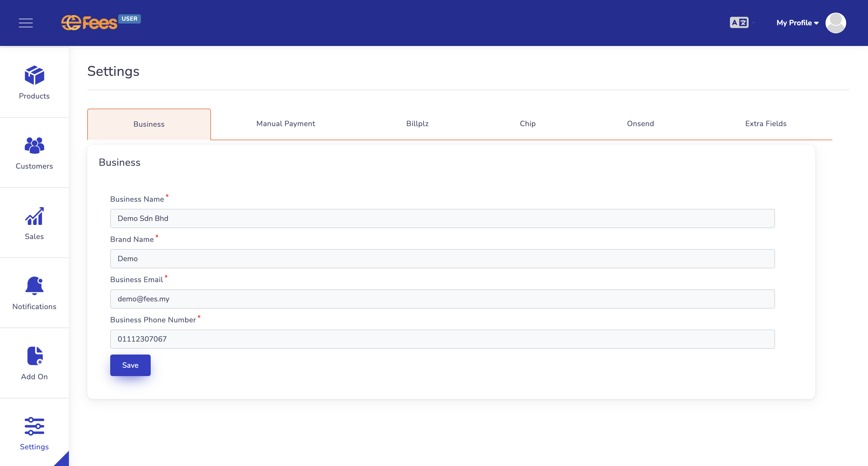Image resolution: width=868 pixels, height=466 pixels.
Task: View Notifications panel
Action: pos(34,292)
